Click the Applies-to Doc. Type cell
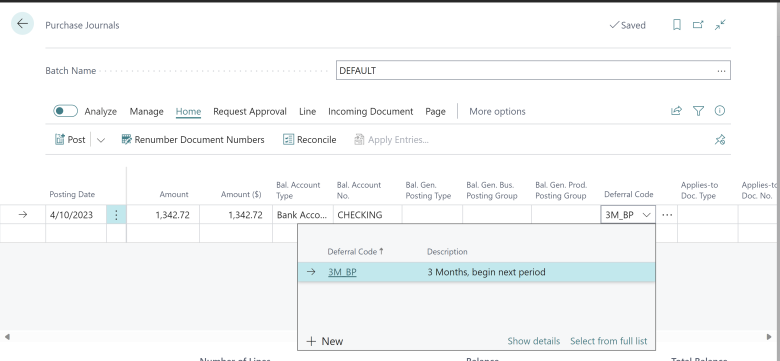The width and height of the screenshot is (780, 361). point(708,215)
